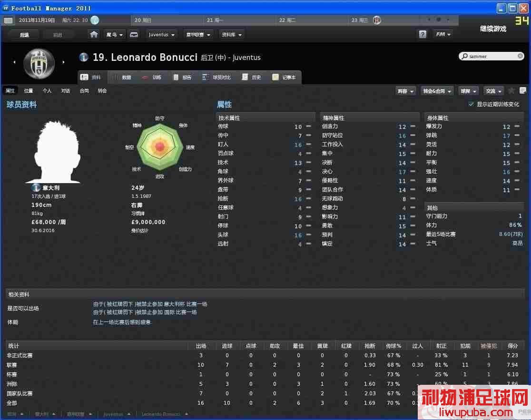Sort statistics by 出场 column
This screenshot has height=420, width=531.
201,345
